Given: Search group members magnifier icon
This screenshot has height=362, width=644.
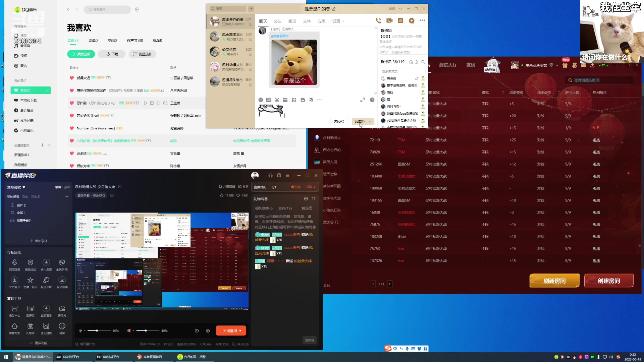Looking at the screenshot, I should pos(423,62).
